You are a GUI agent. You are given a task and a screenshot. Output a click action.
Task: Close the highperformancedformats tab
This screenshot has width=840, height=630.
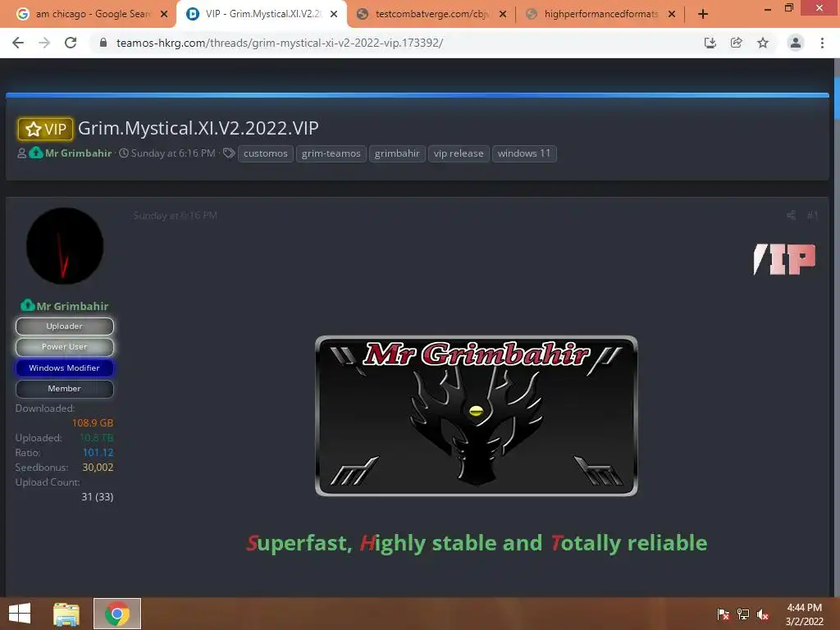pos(672,15)
